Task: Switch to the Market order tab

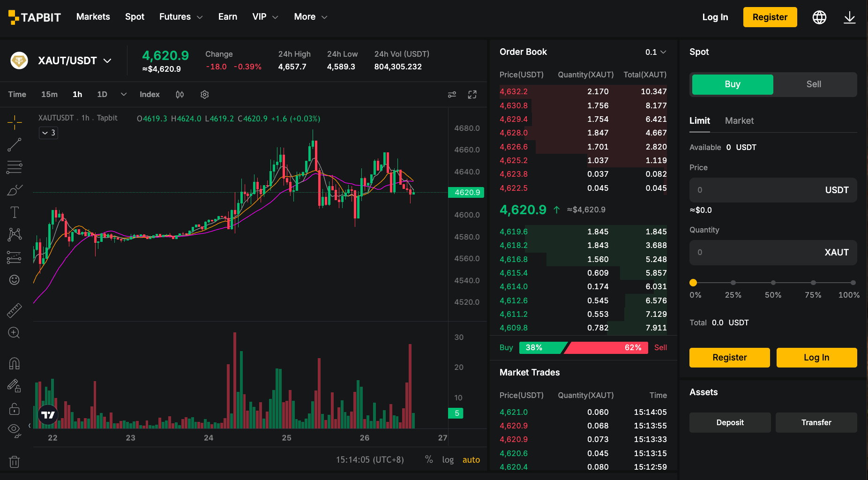Action: 739,121
